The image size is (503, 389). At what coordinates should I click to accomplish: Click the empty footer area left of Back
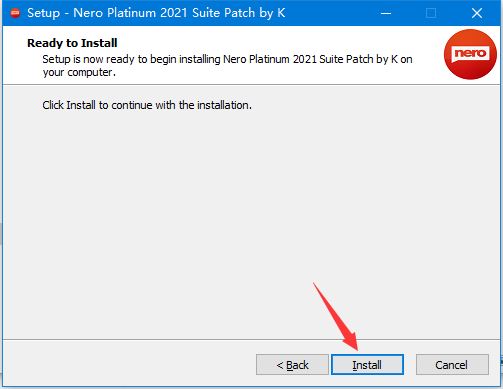point(129,365)
